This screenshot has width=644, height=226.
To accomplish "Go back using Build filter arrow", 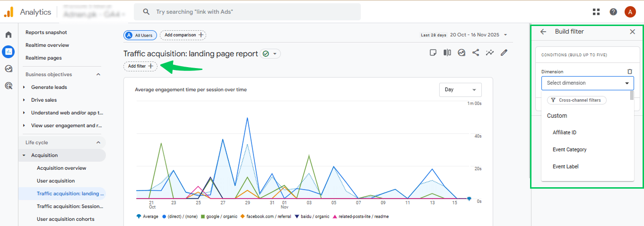I will pyautogui.click(x=543, y=32).
